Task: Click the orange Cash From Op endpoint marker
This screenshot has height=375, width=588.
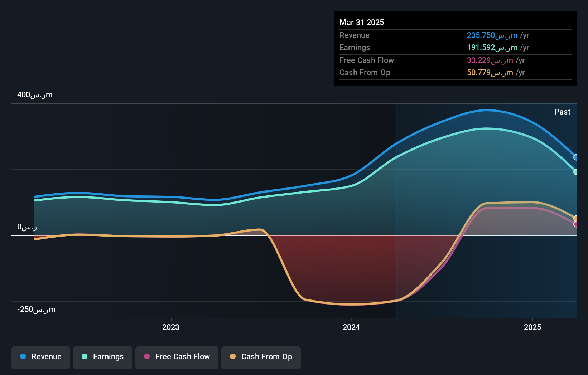Action: (576, 218)
